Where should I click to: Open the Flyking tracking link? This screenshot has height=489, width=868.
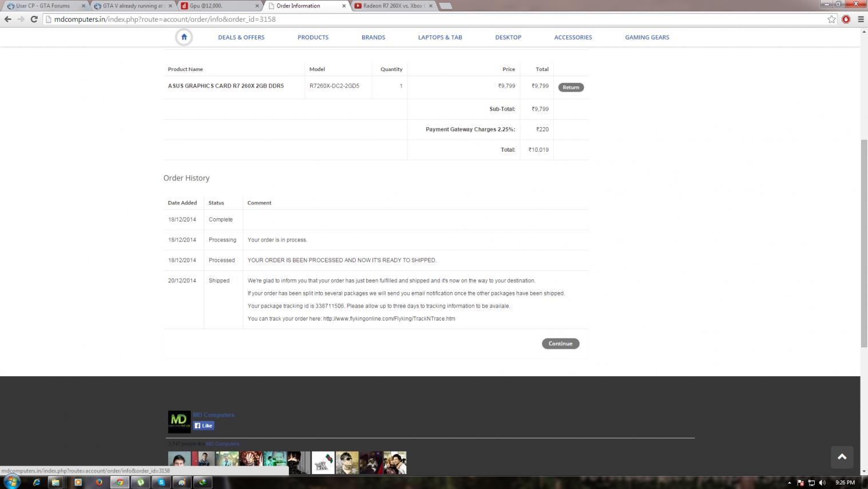point(389,319)
